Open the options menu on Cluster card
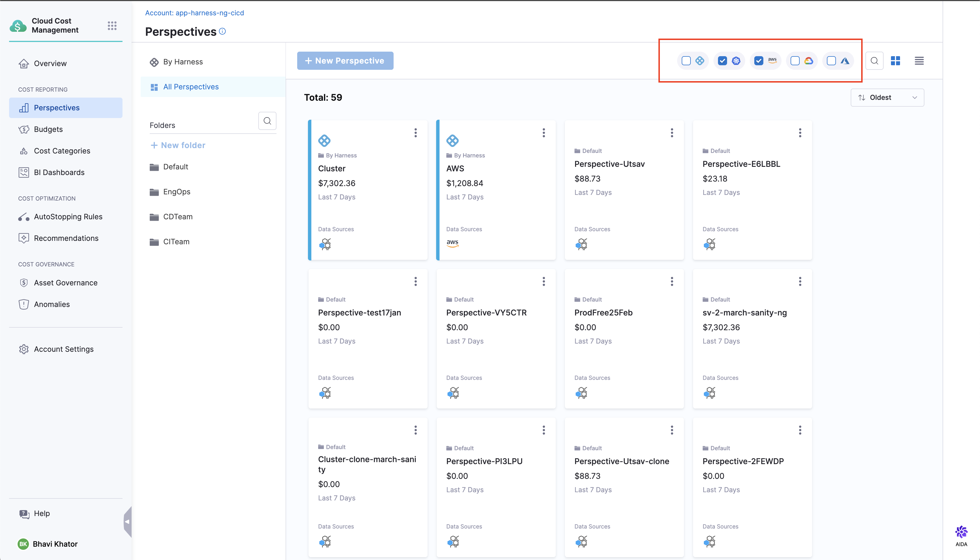Screen dimensions: 980x560 [416, 133]
